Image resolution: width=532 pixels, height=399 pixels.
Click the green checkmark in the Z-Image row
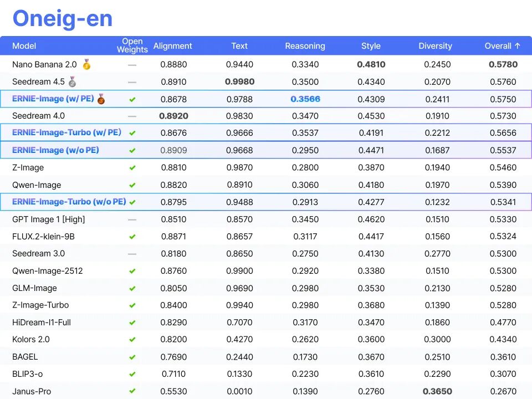click(x=132, y=168)
